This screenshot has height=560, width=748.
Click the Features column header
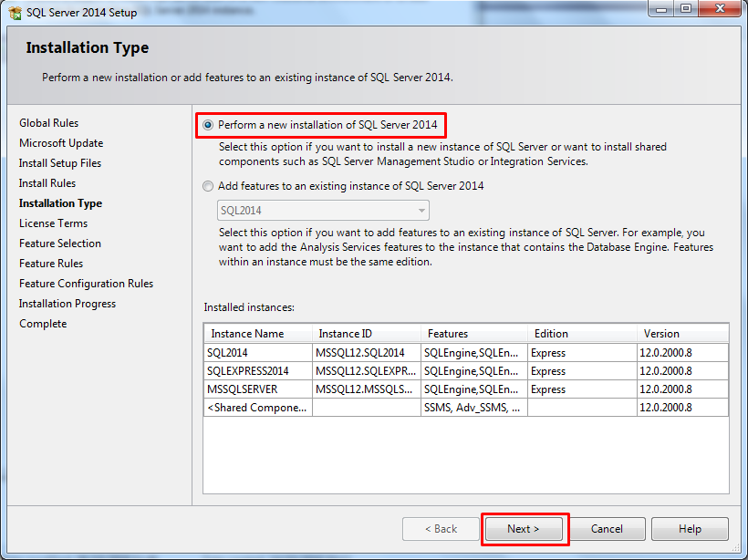point(474,334)
